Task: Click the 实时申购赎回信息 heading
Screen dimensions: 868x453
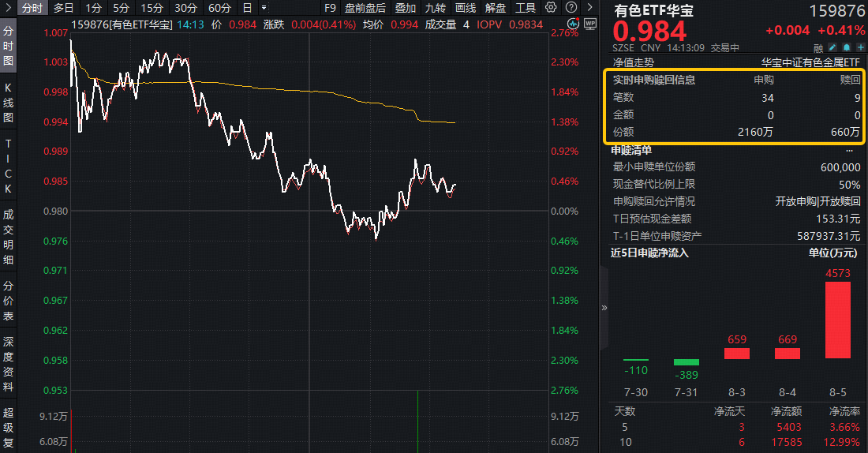Action: [x=654, y=80]
